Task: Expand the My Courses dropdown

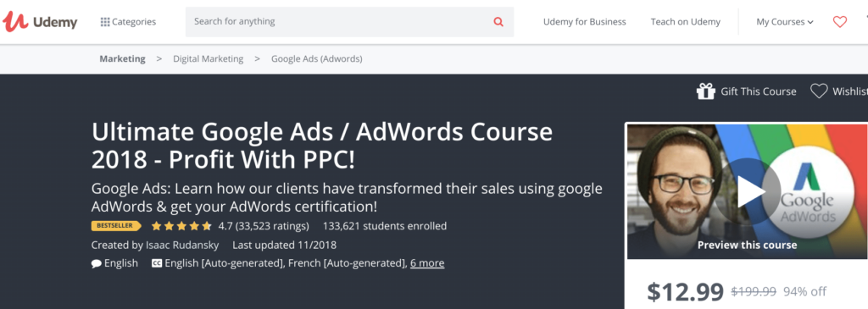Action: click(x=785, y=22)
